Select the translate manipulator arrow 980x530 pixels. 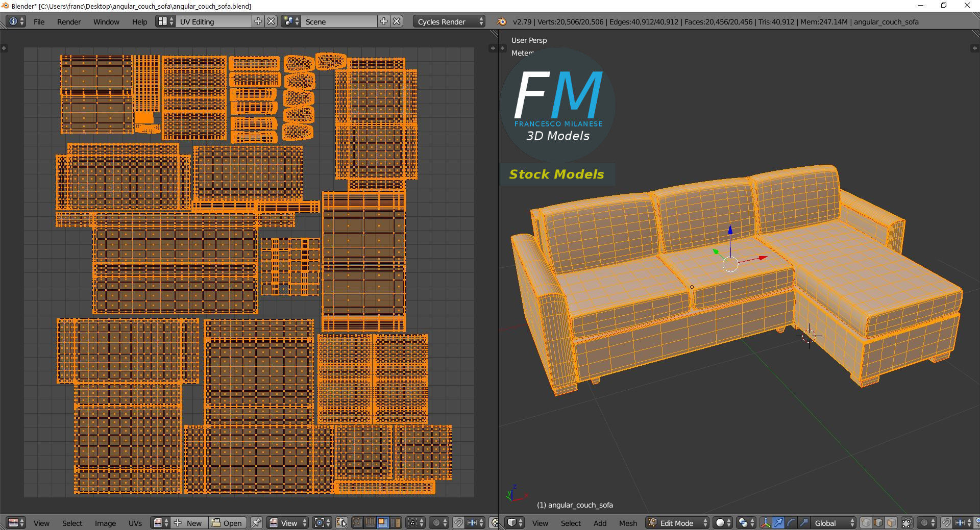(778, 523)
